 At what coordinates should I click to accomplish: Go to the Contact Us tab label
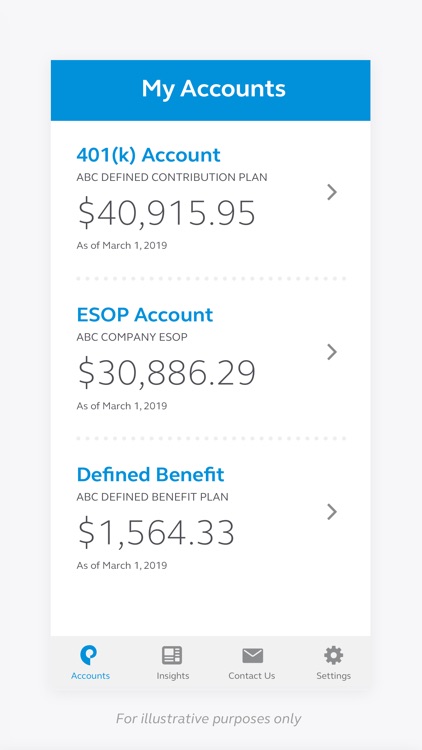(x=252, y=676)
